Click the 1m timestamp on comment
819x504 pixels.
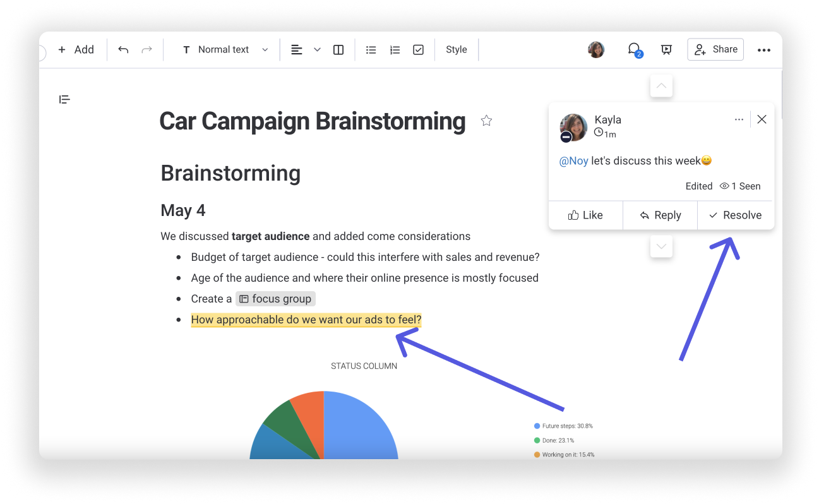(605, 133)
